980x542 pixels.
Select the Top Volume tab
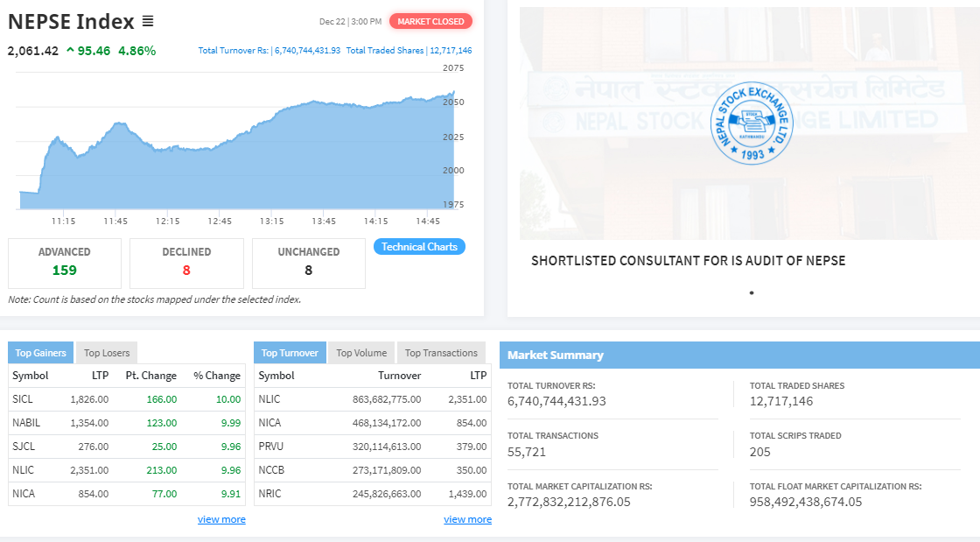coord(361,353)
